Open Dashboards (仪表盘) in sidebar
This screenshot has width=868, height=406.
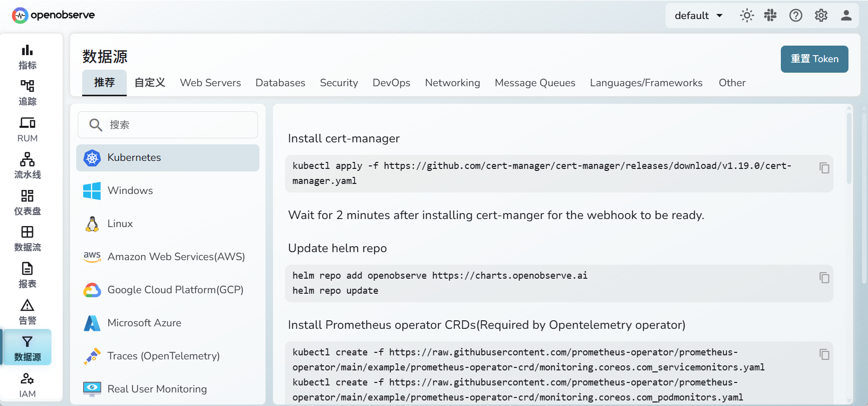28,202
